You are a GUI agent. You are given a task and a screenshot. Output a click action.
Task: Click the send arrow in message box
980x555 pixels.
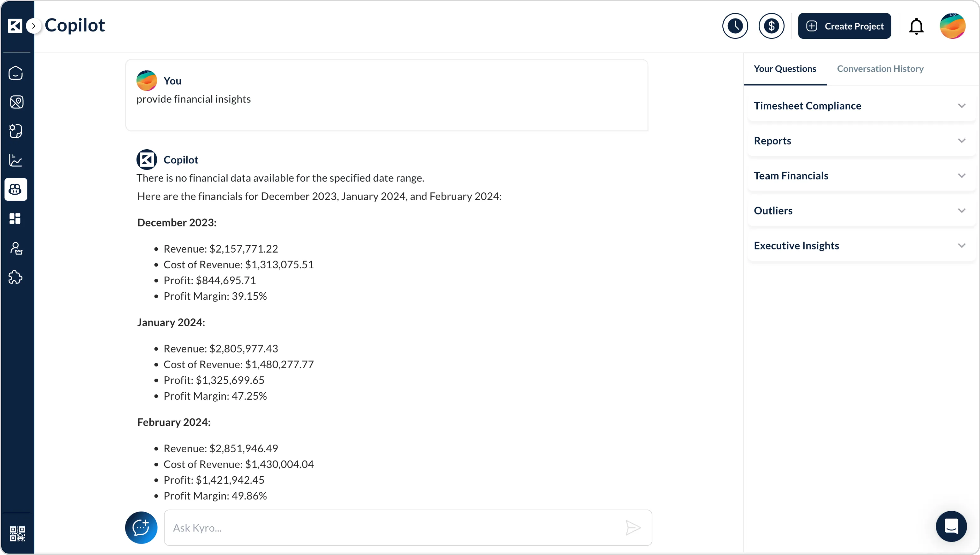pos(633,528)
